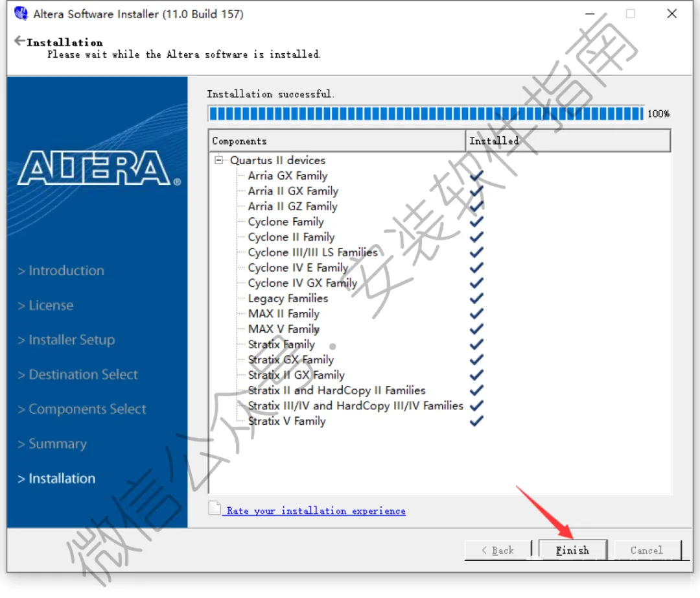Select the Cyclone IV E Family row
The width and height of the screenshot is (700, 598).
click(x=298, y=267)
